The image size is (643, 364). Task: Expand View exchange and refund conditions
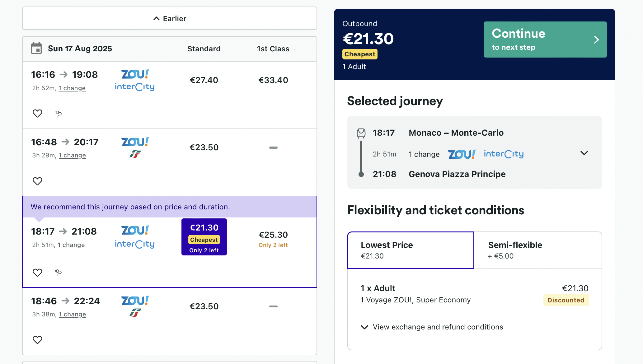click(x=432, y=327)
